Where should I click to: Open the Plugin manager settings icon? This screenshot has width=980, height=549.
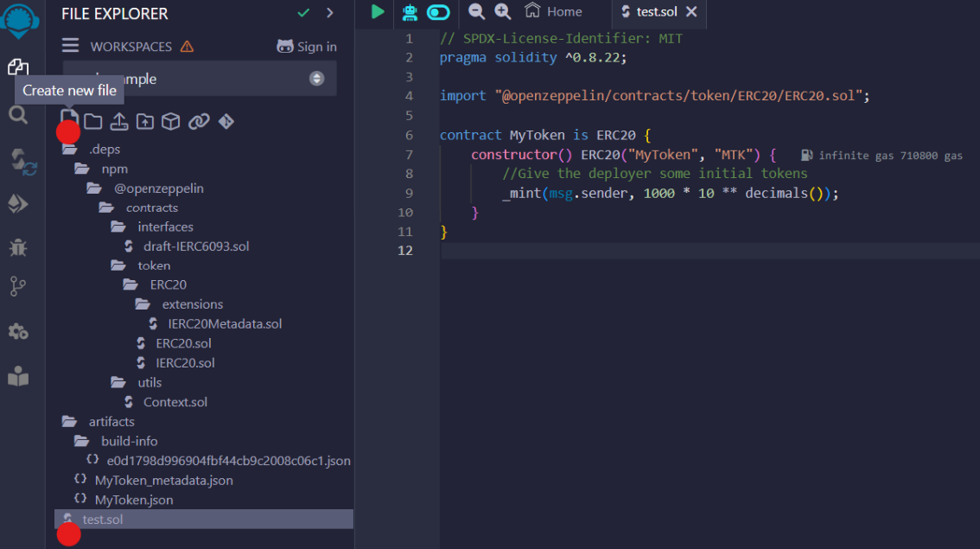click(18, 331)
